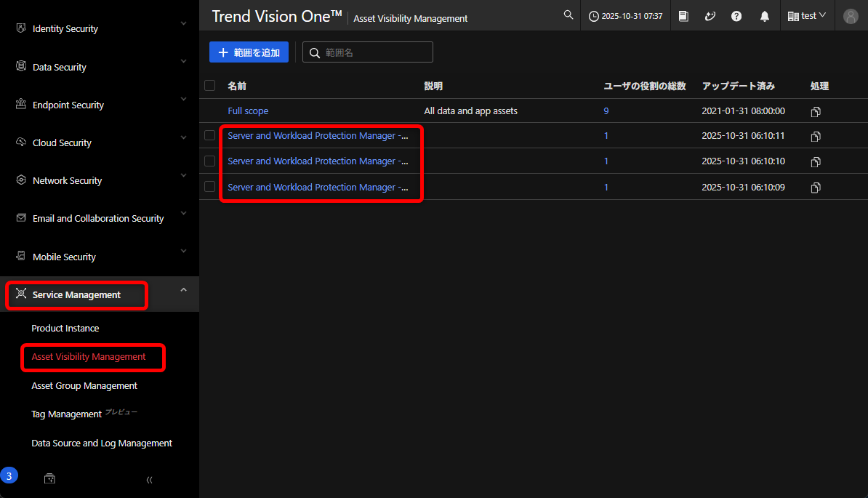Click the user role count 9 link
This screenshot has height=498, width=868.
pos(606,111)
